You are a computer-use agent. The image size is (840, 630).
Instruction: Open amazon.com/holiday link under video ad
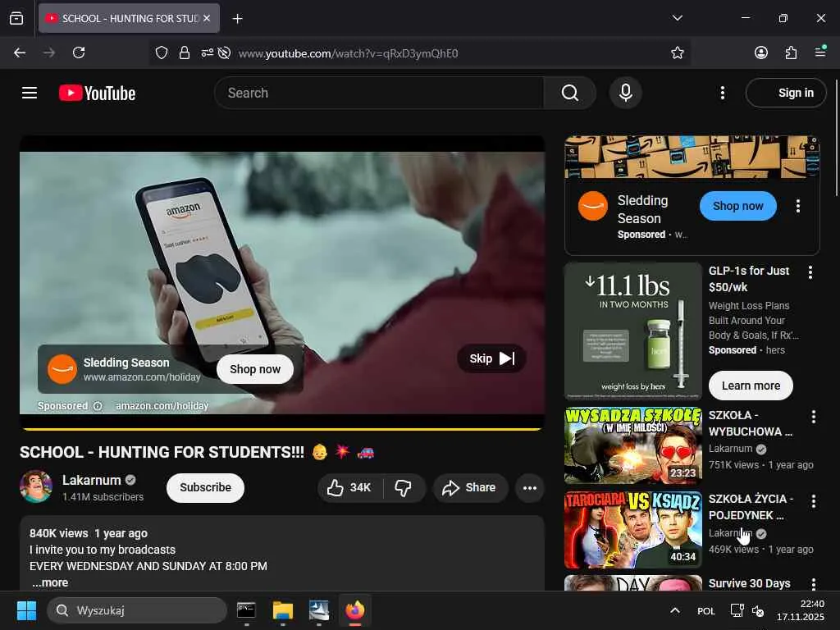(x=162, y=406)
